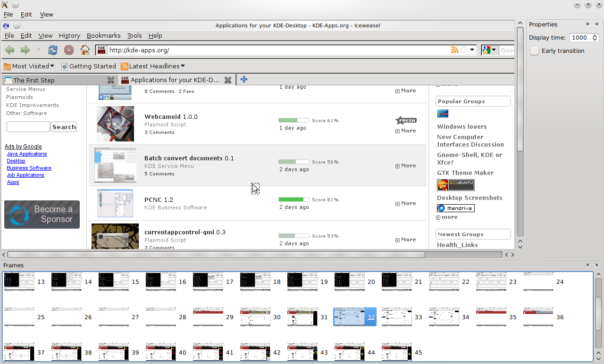Open the Most Visited bookmarks dropdown
The width and height of the screenshot is (604, 364).
tap(29, 66)
